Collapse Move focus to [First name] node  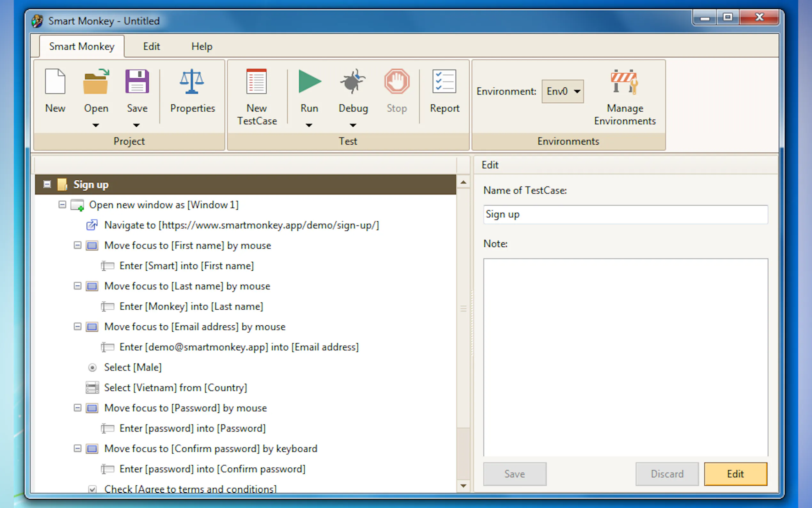click(x=78, y=245)
